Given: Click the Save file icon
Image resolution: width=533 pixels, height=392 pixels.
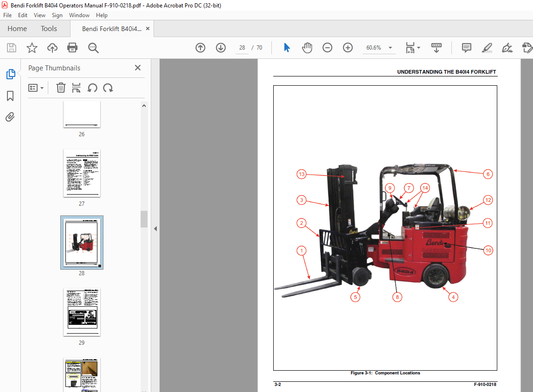Looking at the screenshot, I should pos(12,48).
